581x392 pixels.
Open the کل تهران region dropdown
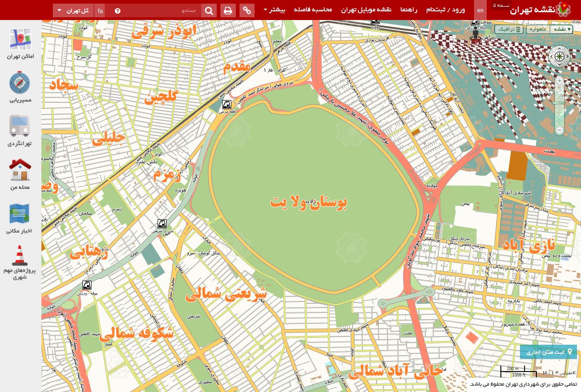coord(74,10)
